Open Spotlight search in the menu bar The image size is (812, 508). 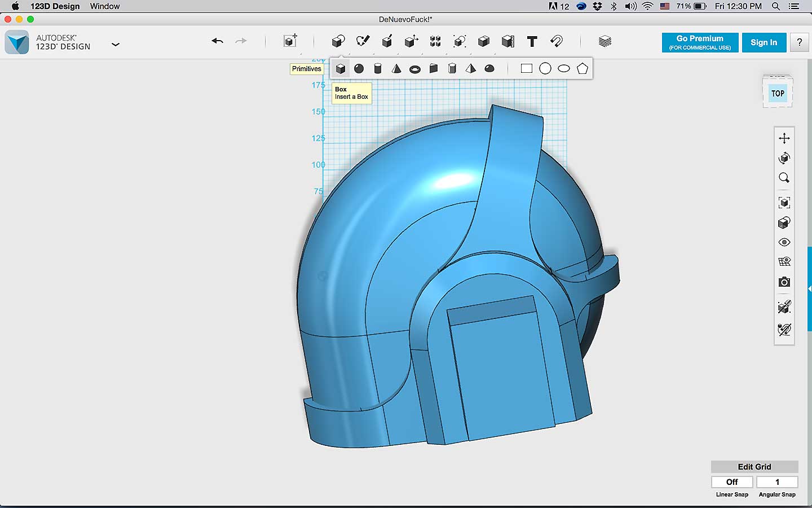coord(776,6)
